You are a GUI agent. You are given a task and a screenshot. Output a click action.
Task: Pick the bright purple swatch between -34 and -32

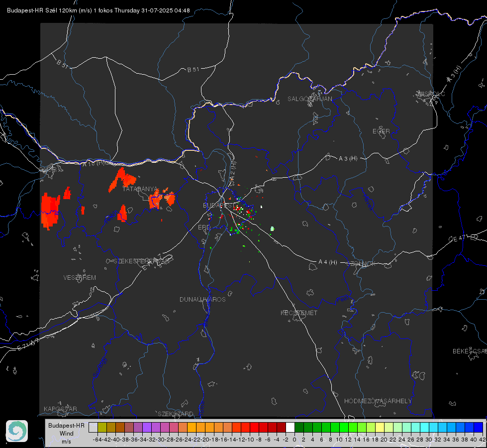pyautogui.click(x=147, y=427)
